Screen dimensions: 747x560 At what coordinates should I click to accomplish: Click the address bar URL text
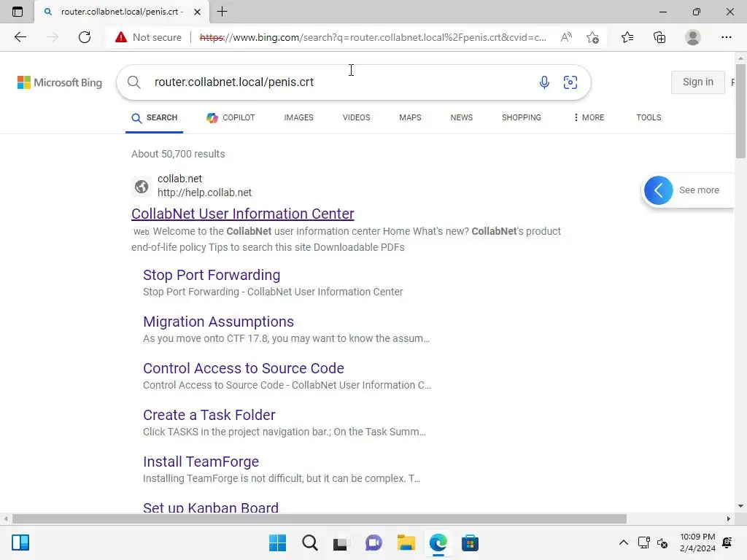coord(373,37)
